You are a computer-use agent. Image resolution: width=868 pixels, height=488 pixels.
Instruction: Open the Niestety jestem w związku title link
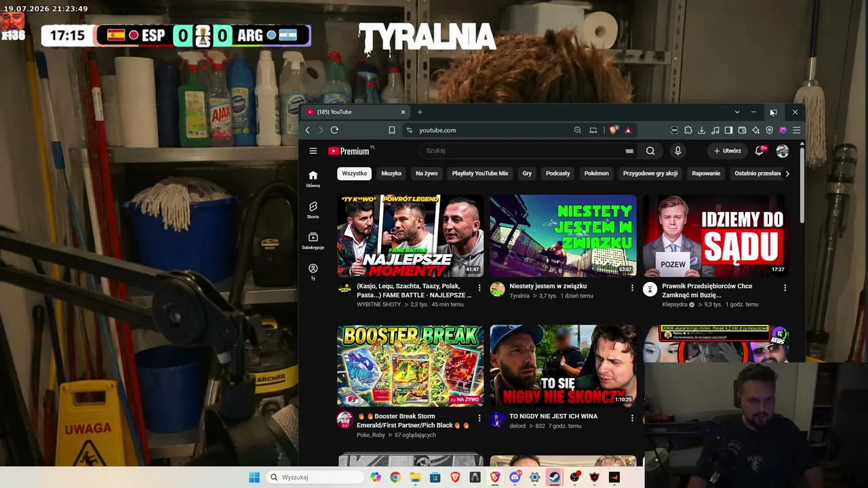click(548, 286)
